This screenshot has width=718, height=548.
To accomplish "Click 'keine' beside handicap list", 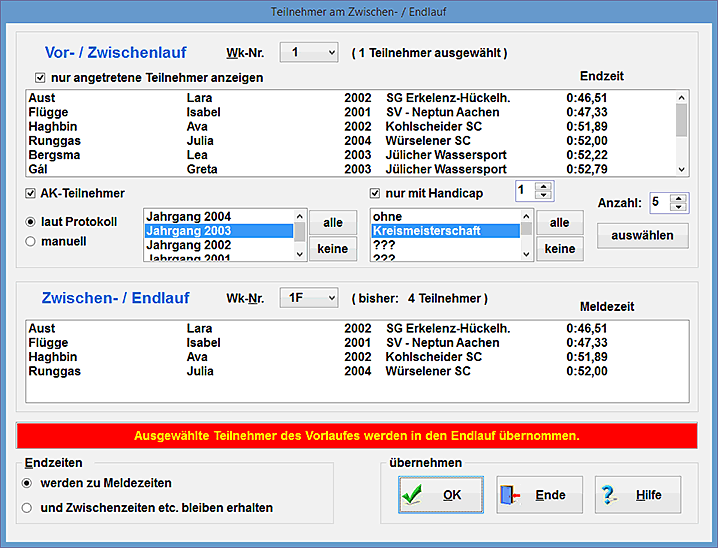I will coord(560,249).
